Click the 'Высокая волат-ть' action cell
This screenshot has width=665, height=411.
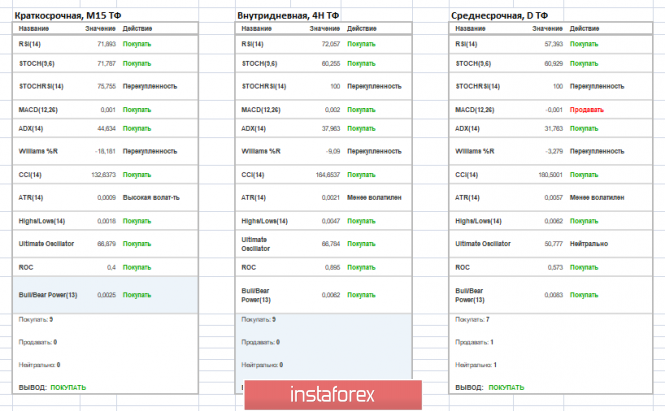pyautogui.click(x=151, y=198)
